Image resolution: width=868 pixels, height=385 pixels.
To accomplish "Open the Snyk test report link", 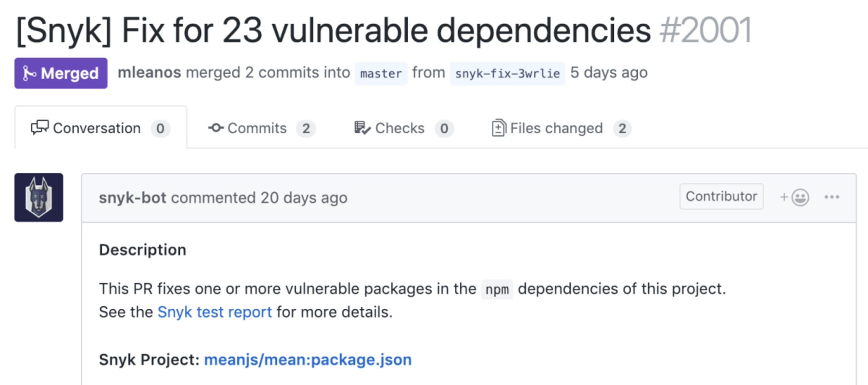I will point(215,312).
